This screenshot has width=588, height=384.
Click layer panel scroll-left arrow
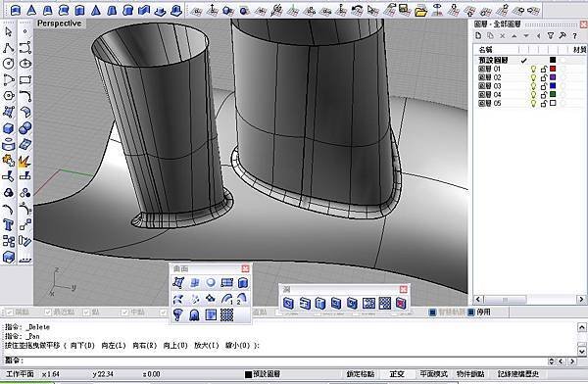478,299
